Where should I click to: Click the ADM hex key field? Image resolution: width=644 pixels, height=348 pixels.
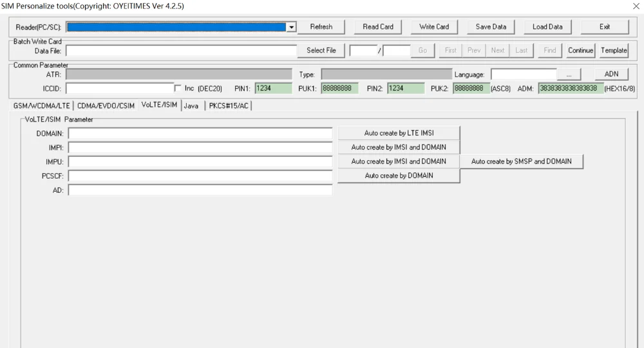click(x=571, y=88)
